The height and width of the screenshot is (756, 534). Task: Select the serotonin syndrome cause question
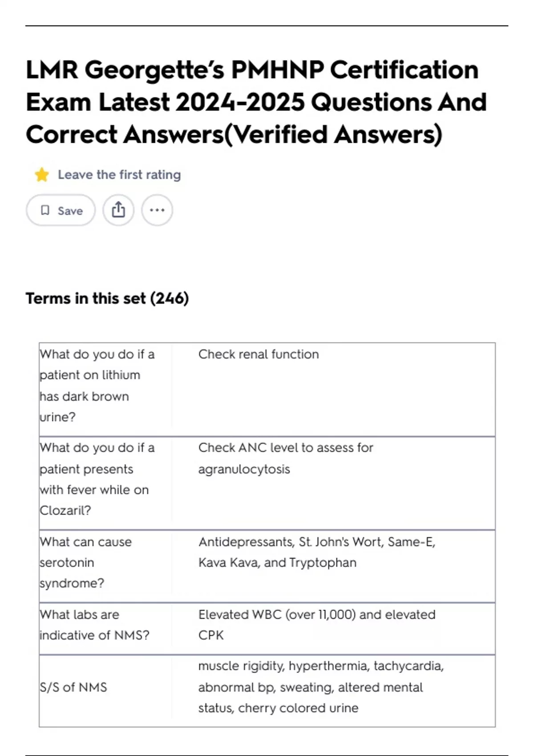(85, 562)
